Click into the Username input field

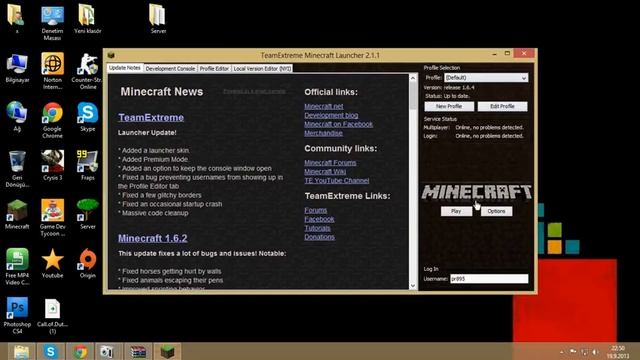(489, 279)
